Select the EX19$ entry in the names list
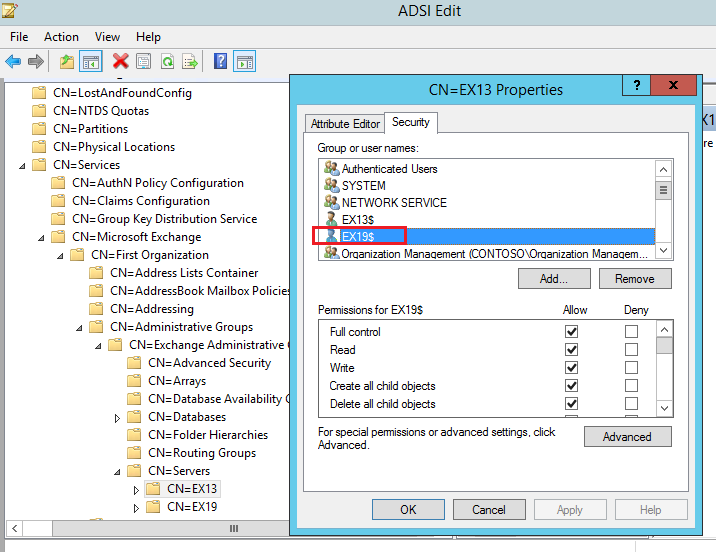 (487, 236)
